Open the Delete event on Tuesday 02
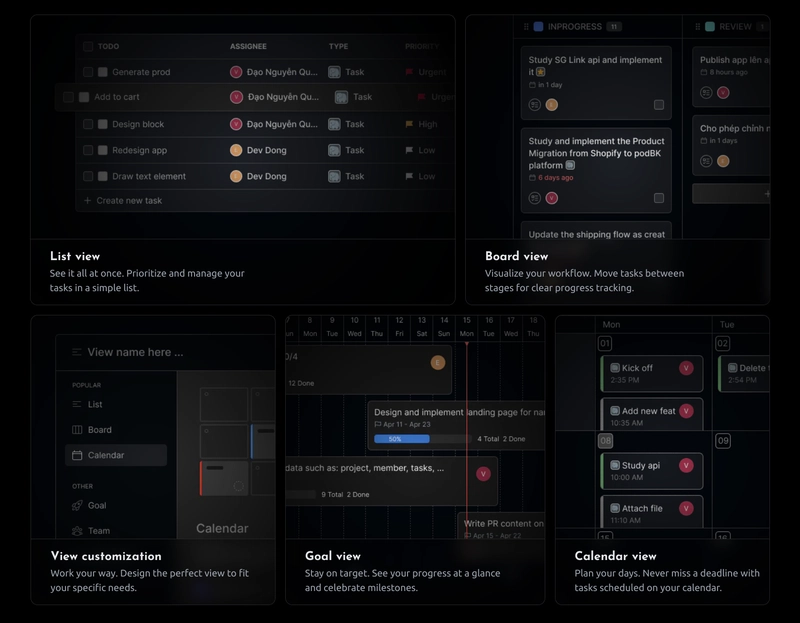 744,373
